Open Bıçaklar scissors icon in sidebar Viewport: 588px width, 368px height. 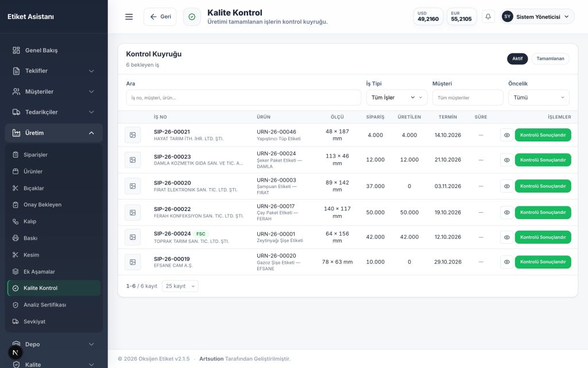tap(16, 188)
